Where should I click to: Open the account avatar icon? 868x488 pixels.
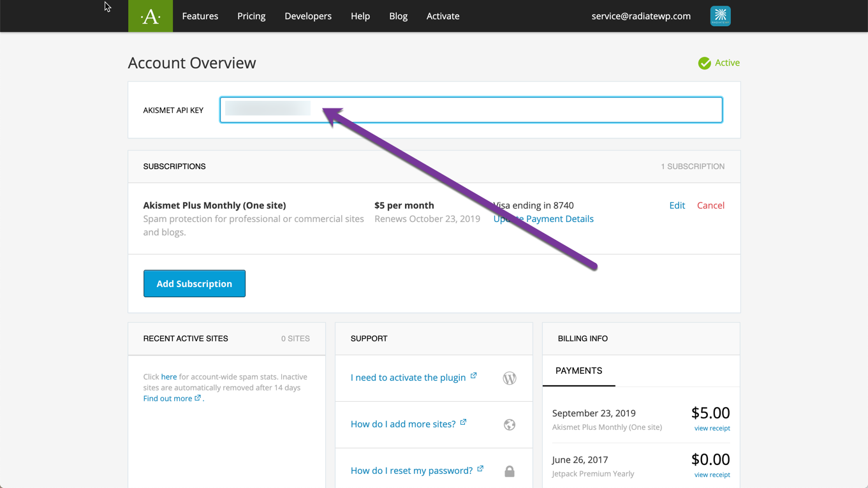(x=720, y=16)
